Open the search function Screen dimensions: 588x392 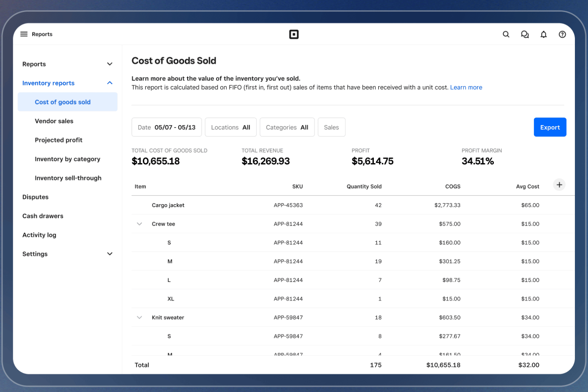click(506, 34)
